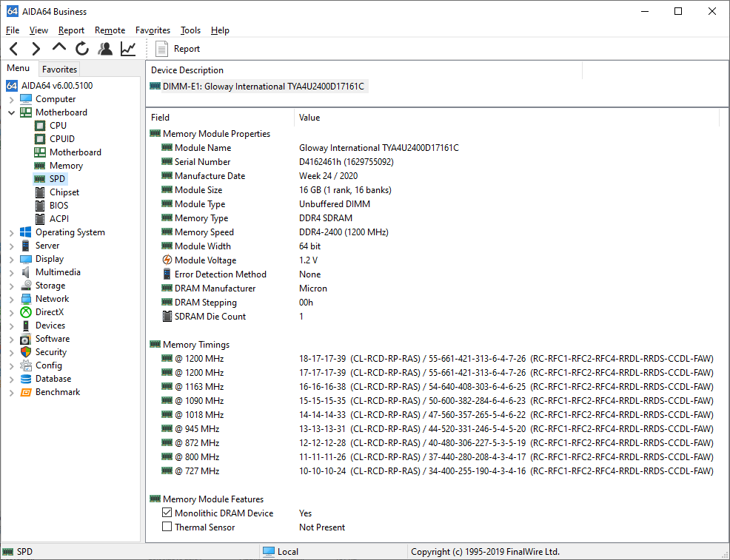This screenshot has width=730, height=560.
Task: Open the Help menu
Action: [x=220, y=30]
